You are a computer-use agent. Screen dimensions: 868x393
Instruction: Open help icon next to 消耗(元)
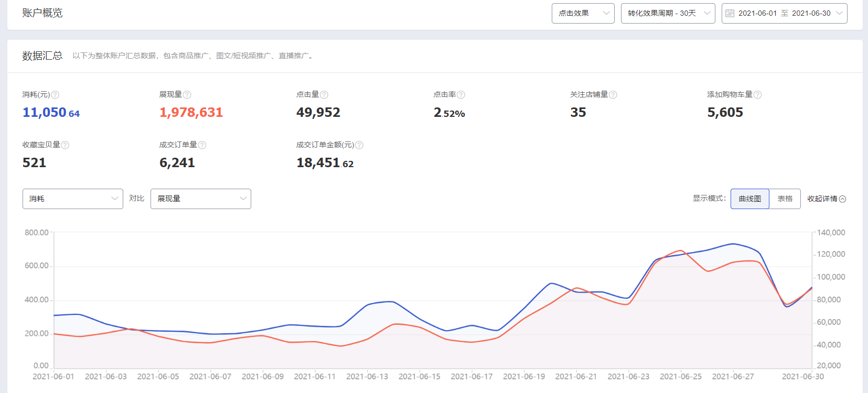55,95
